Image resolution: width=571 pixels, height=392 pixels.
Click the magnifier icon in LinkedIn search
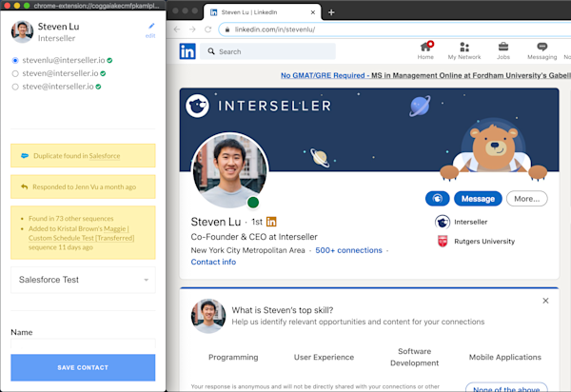click(x=211, y=51)
